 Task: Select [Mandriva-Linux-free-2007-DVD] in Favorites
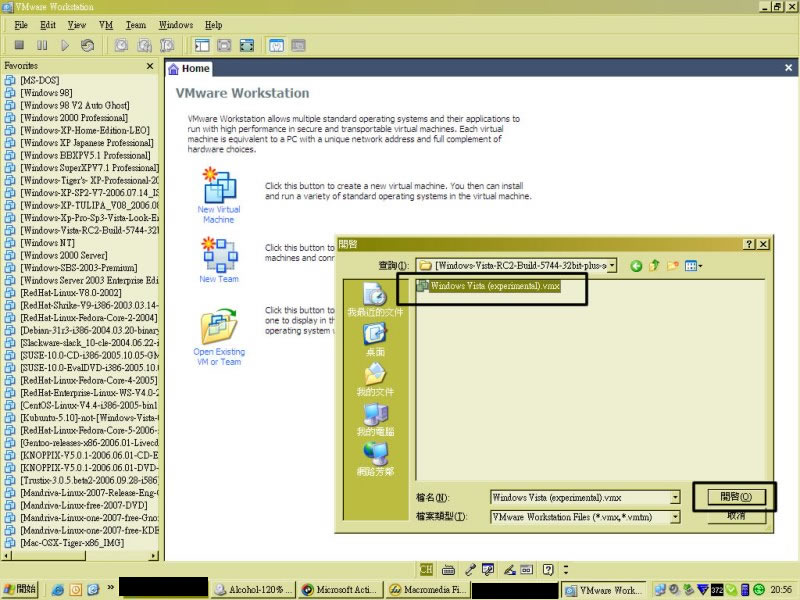[84, 505]
